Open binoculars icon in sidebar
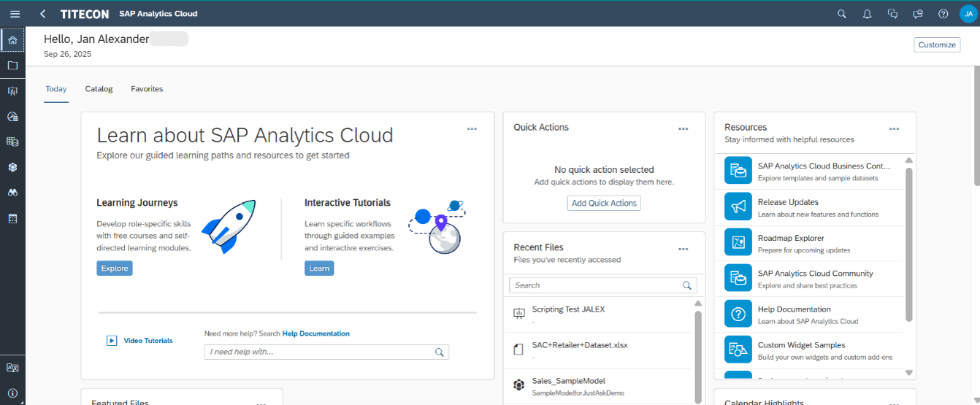 (12, 193)
